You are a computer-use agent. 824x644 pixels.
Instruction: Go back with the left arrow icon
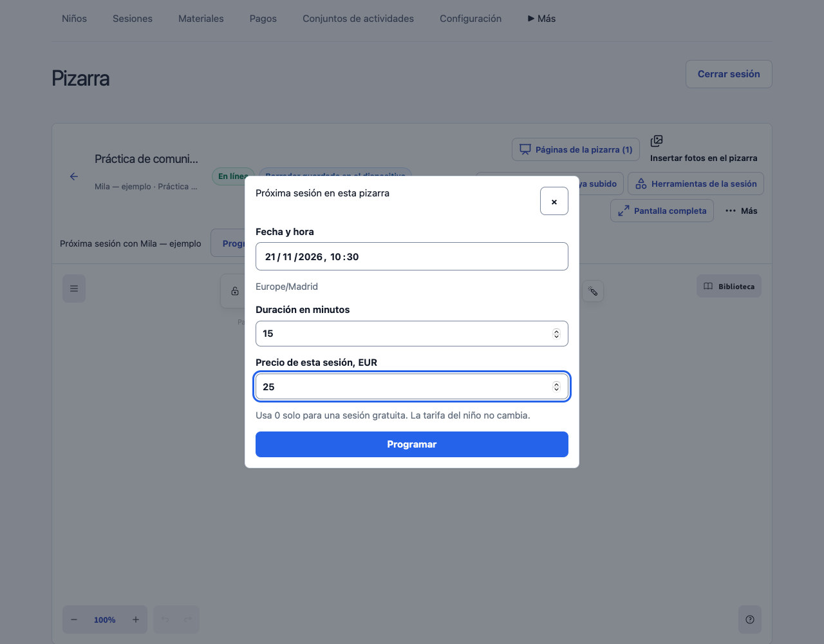(74, 176)
